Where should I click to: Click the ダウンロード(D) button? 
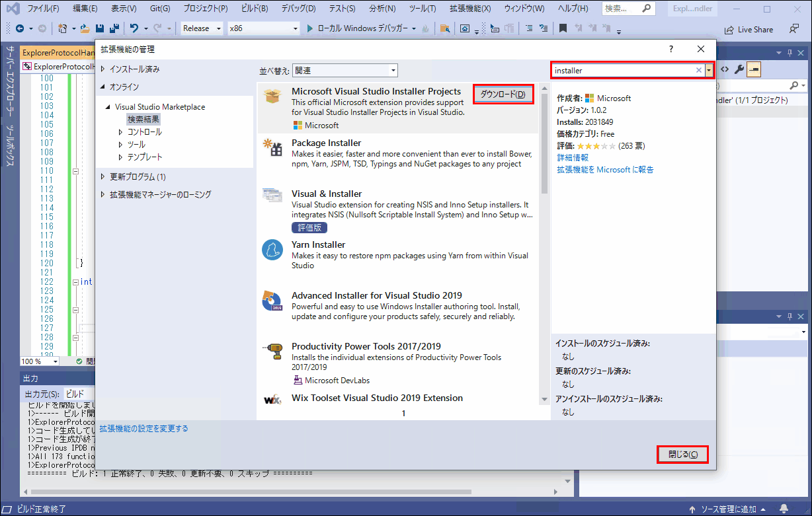(503, 94)
